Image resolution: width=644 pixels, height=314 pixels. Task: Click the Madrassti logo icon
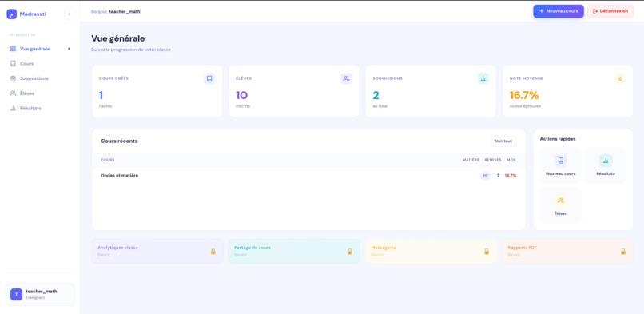pyautogui.click(x=11, y=14)
